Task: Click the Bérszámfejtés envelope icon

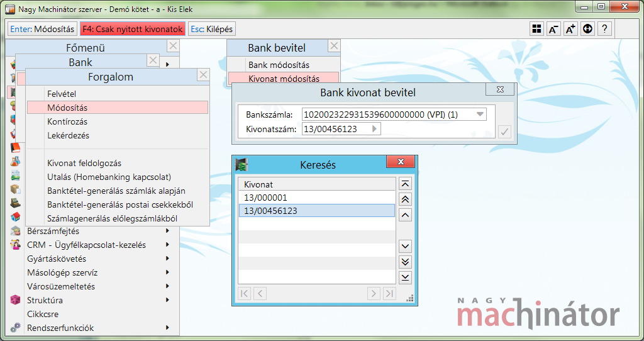Action: pos(15,231)
